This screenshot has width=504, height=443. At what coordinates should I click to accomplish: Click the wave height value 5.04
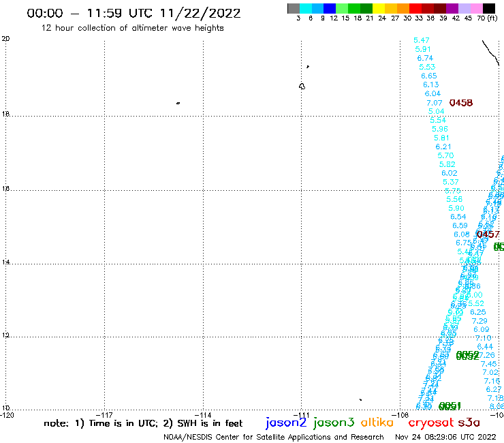pyautogui.click(x=436, y=111)
